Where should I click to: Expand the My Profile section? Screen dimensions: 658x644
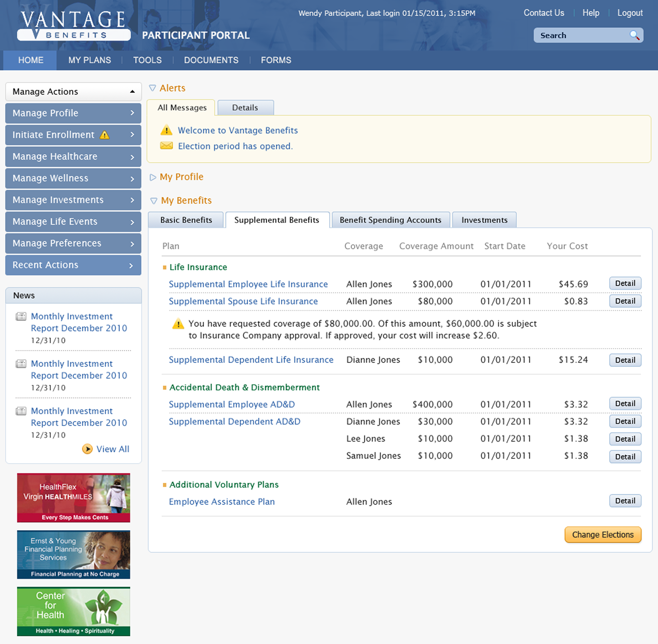(153, 177)
